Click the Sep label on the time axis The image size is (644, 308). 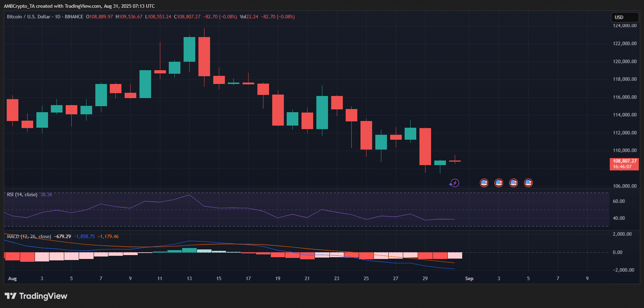pyautogui.click(x=469, y=279)
